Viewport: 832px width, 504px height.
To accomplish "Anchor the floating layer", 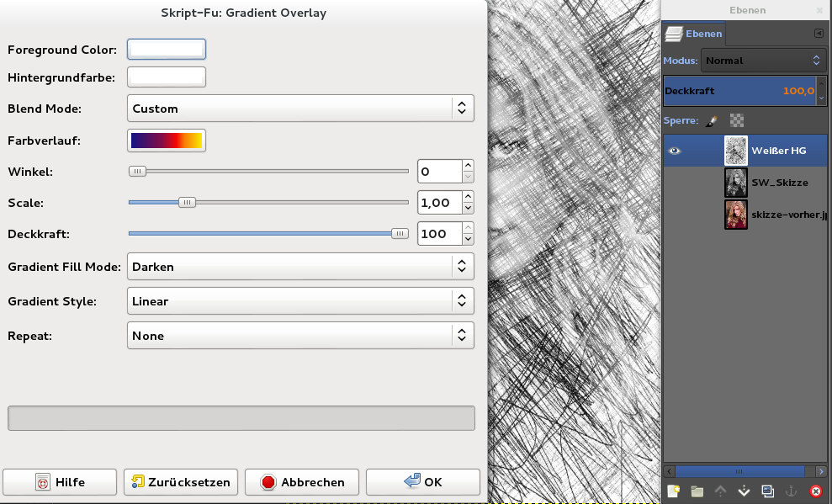I will pyautogui.click(x=791, y=491).
